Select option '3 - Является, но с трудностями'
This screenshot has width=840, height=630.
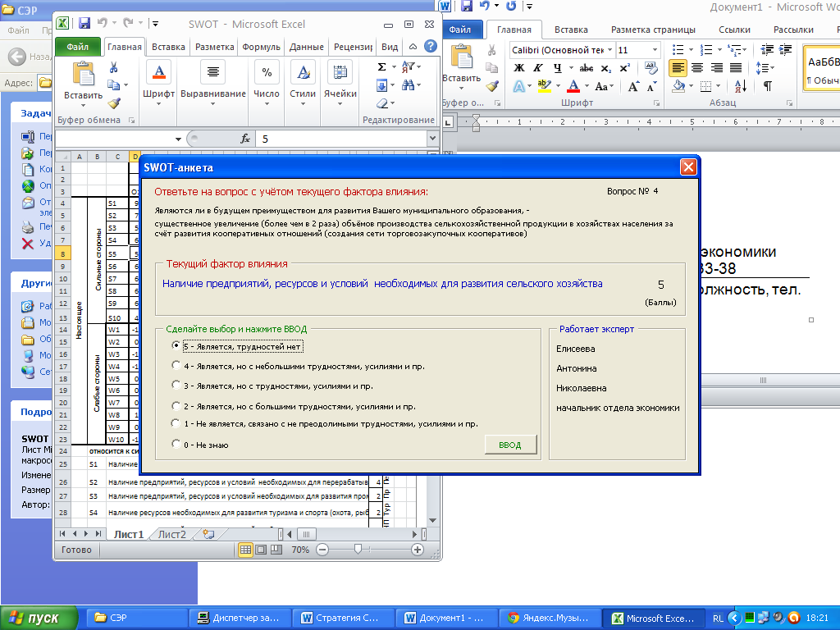click(176, 386)
